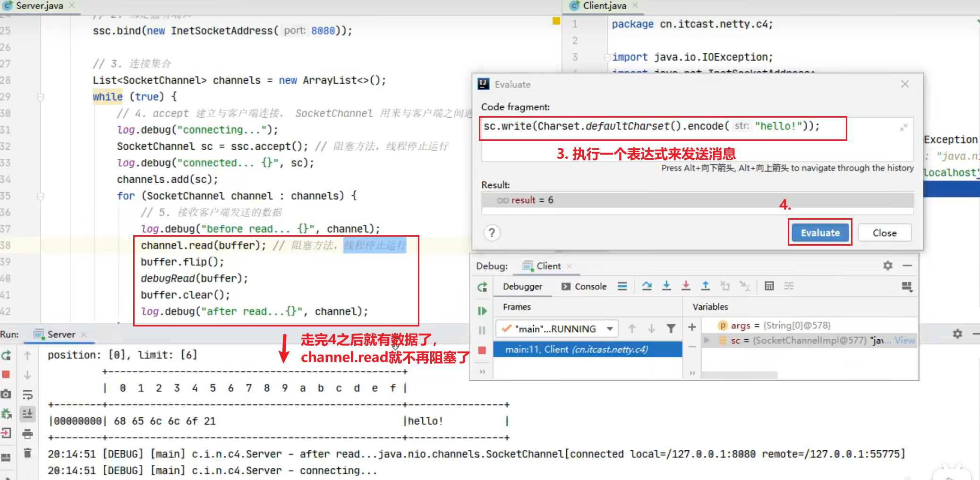Switch to the Server.java editor tab
Screen dimensions: 980x480
click(39, 6)
